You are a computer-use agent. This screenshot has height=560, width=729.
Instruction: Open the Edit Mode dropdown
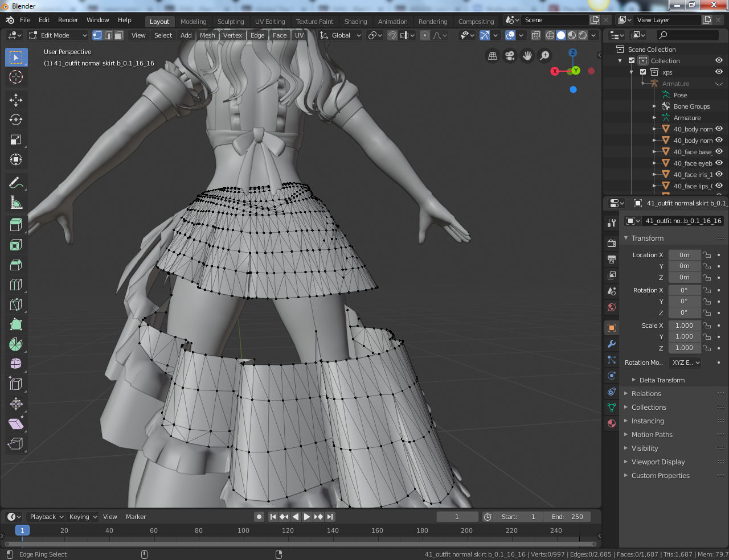pos(58,35)
